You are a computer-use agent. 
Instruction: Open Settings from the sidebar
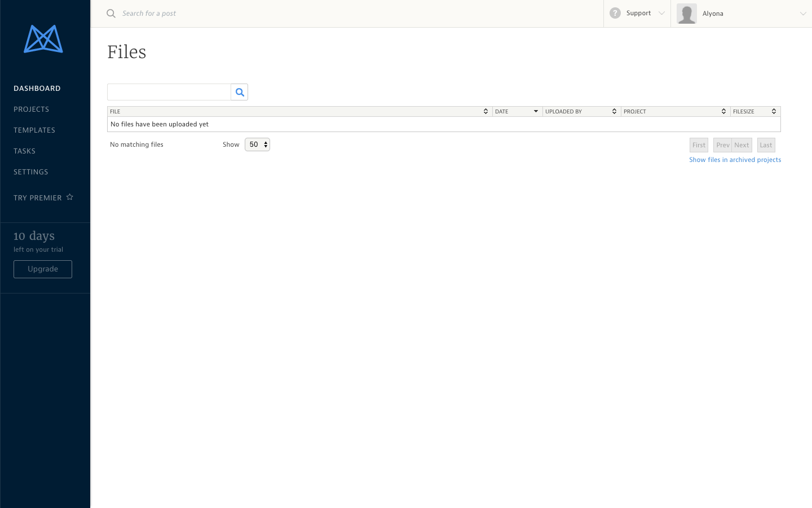[31, 172]
